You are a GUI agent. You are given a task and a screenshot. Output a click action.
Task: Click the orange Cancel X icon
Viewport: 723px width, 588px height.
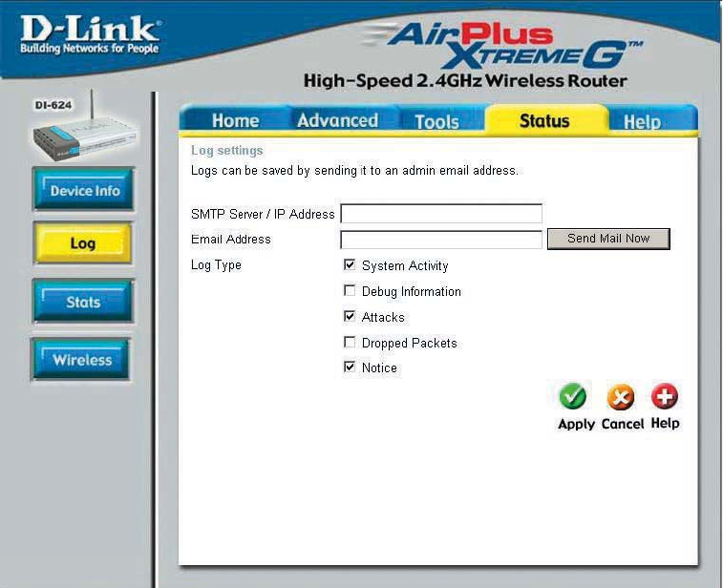coord(621,397)
